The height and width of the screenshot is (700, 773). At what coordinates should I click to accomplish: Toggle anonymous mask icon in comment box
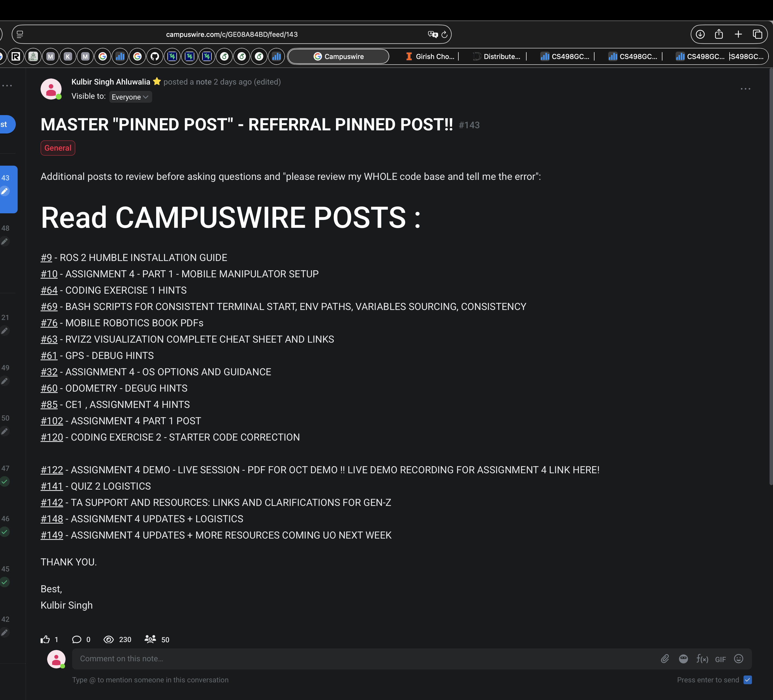click(x=683, y=659)
